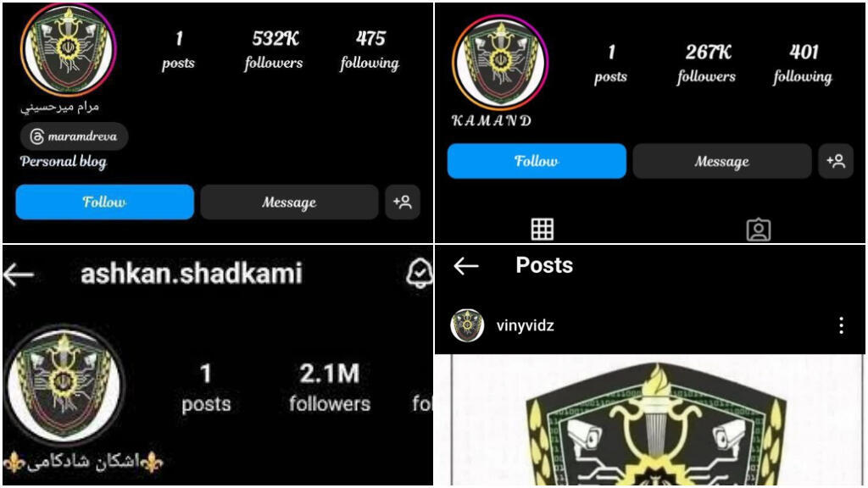Open KAMAND's 267K followers list
Viewport: 868px width, 488px height.
707,64
